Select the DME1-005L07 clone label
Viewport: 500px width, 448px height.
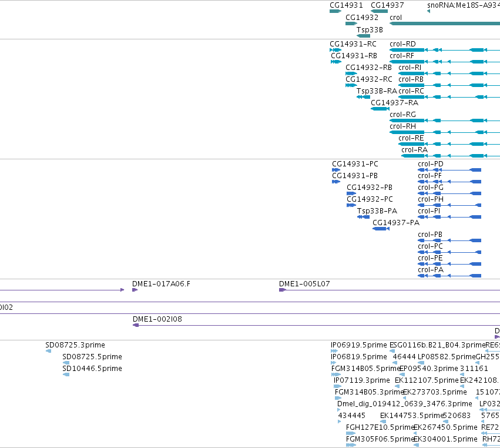304,284
